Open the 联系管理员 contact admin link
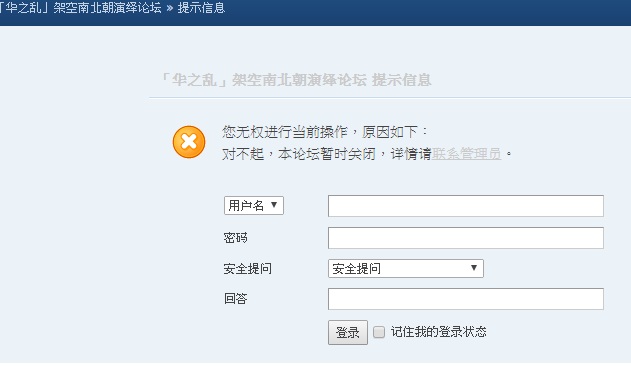The image size is (631, 384). (466, 153)
